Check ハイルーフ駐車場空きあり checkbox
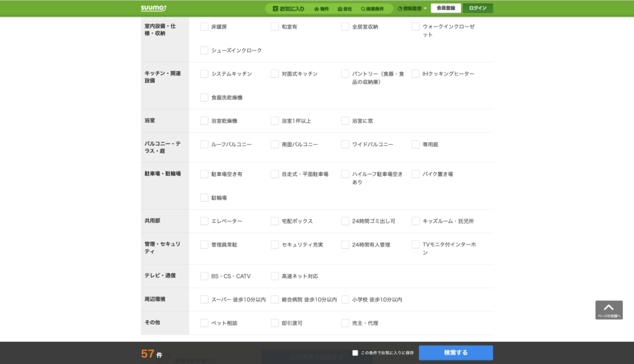This screenshot has width=634, height=364. 345,174
